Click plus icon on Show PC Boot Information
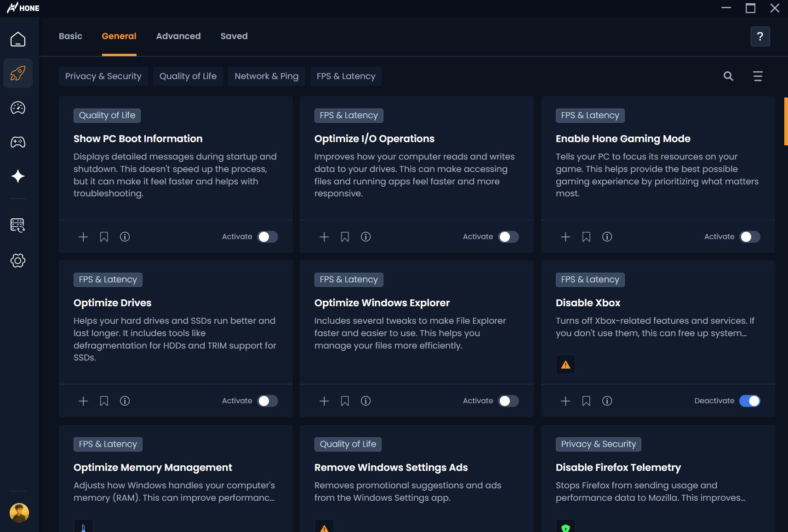788x532 pixels. (83, 237)
